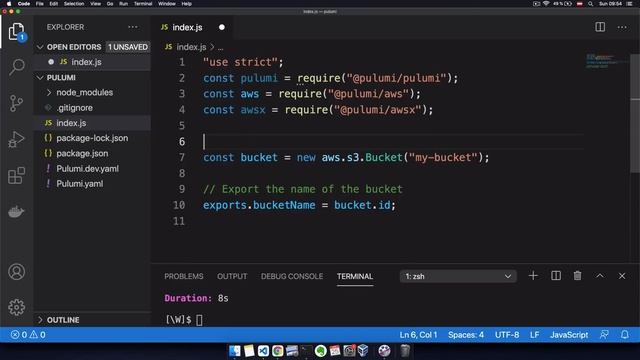Screen dimensions: 640x360
Task: Open Evernote in the Dock
Action: 320,351
